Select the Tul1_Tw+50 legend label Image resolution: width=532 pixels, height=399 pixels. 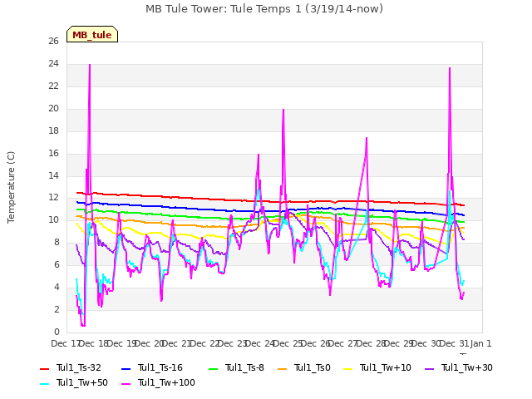pos(82,382)
